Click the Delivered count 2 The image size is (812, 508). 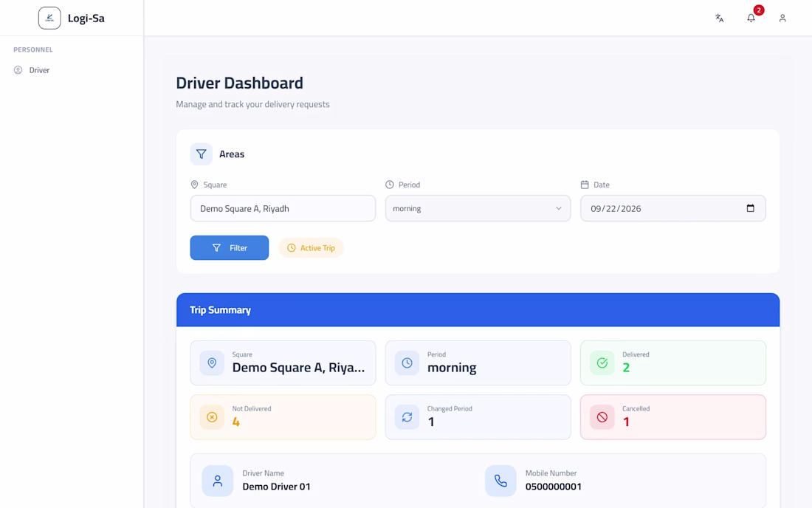click(x=626, y=368)
